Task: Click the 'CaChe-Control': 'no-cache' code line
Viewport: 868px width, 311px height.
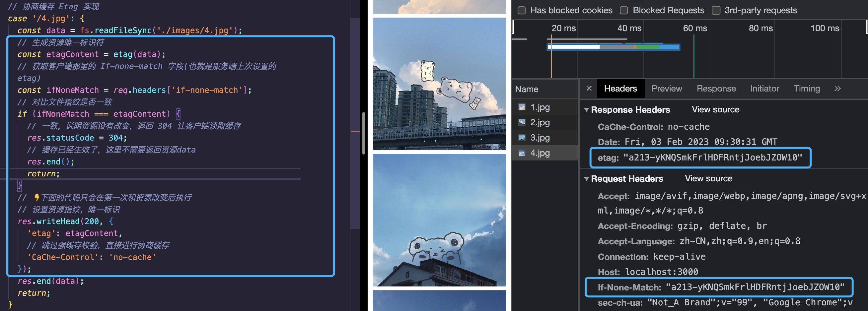Action: tap(92, 257)
